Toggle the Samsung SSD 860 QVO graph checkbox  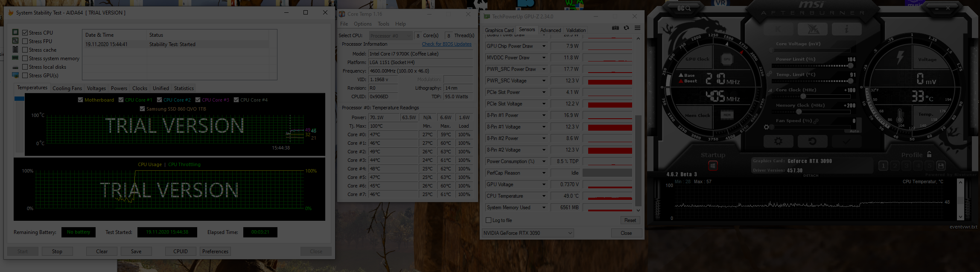(142, 109)
